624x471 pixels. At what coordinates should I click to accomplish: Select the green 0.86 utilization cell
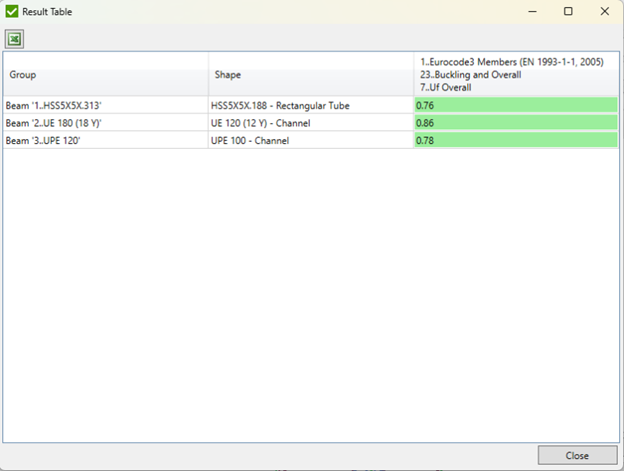tap(516, 123)
